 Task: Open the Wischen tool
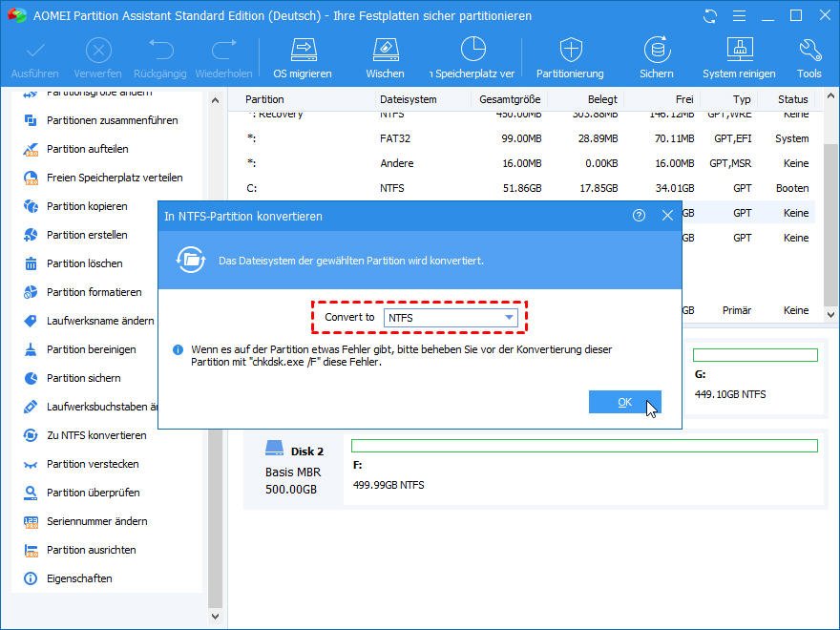pos(386,58)
